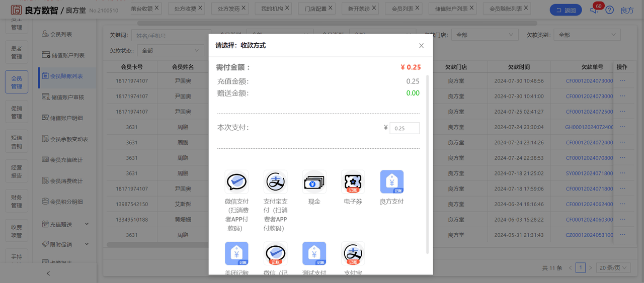The image size is (644, 283).
Task: Open the 患者管理 module
Action: pos(17,53)
